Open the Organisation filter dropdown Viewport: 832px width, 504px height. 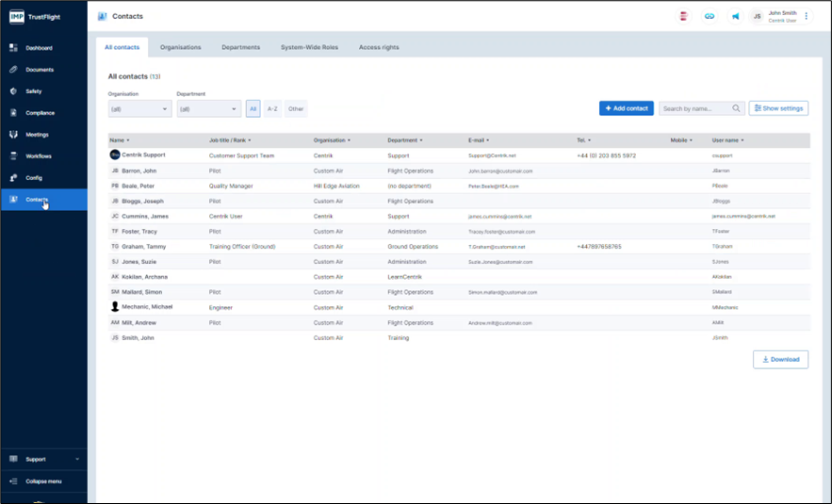click(x=139, y=109)
